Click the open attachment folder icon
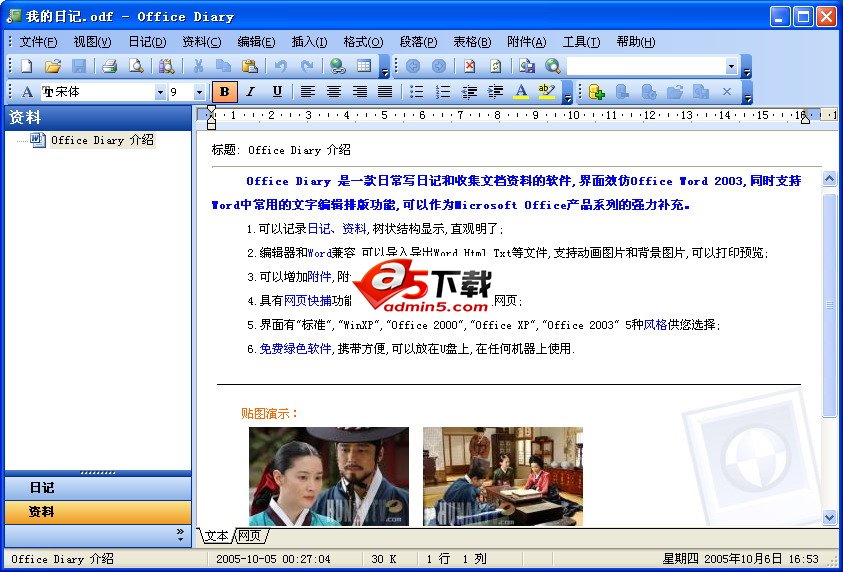Image resolution: width=843 pixels, height=572 pixels. coord(675,92)
